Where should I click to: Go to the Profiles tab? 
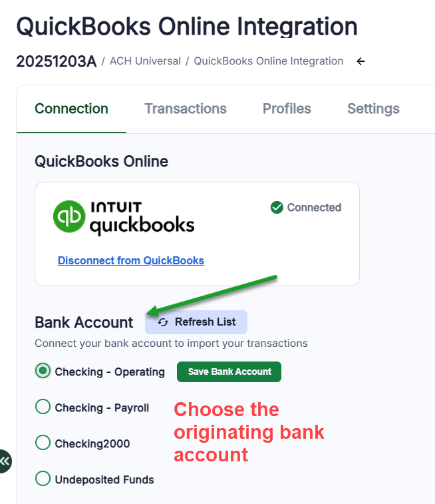(x=287, y=109)
